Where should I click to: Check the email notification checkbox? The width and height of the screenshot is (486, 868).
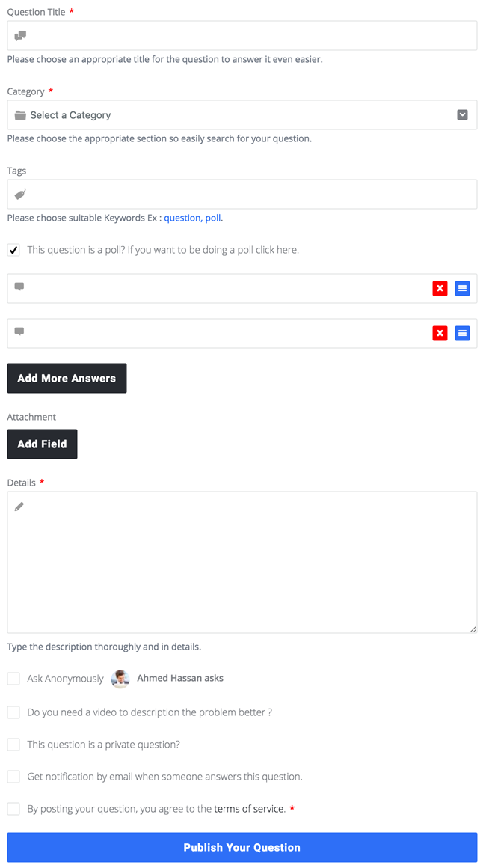pyautogui.click(x=13, y=777)
